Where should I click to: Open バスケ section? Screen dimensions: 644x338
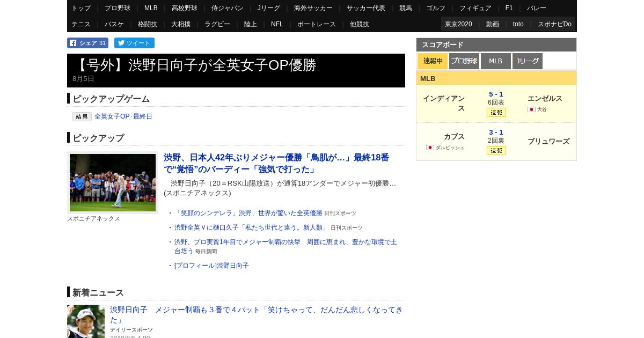tap(114, 24)
